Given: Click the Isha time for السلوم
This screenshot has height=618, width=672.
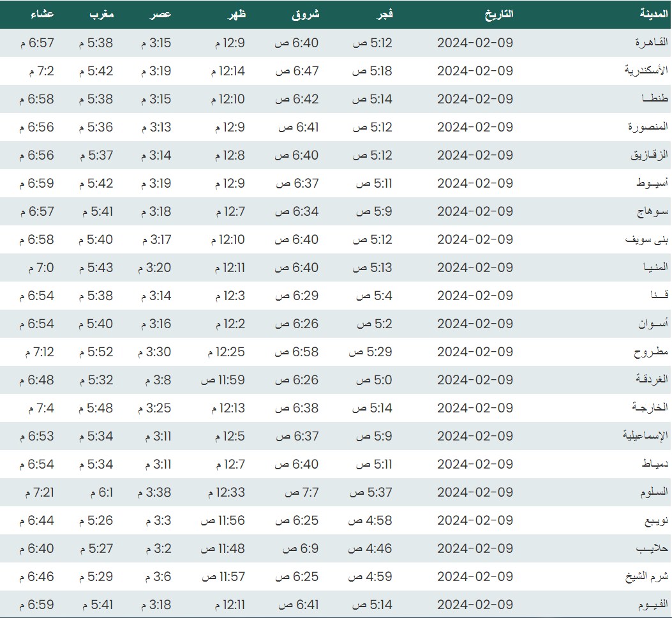Looking at the screenshot, I should pos(40,492).
